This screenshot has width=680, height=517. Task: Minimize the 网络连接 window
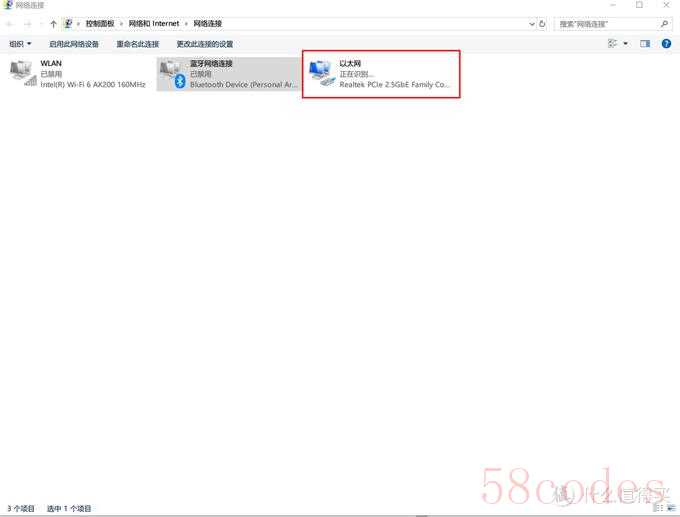(613, 5)
